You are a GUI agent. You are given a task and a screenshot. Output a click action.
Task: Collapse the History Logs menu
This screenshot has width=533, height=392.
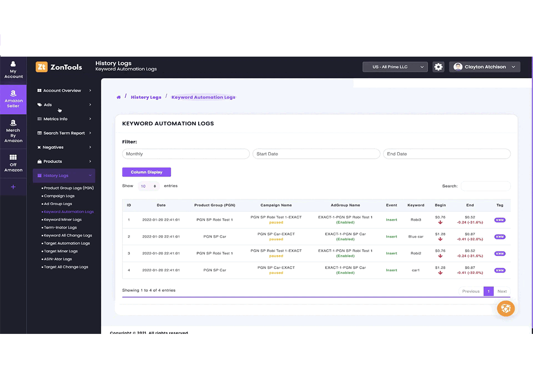tap(64, 176)
